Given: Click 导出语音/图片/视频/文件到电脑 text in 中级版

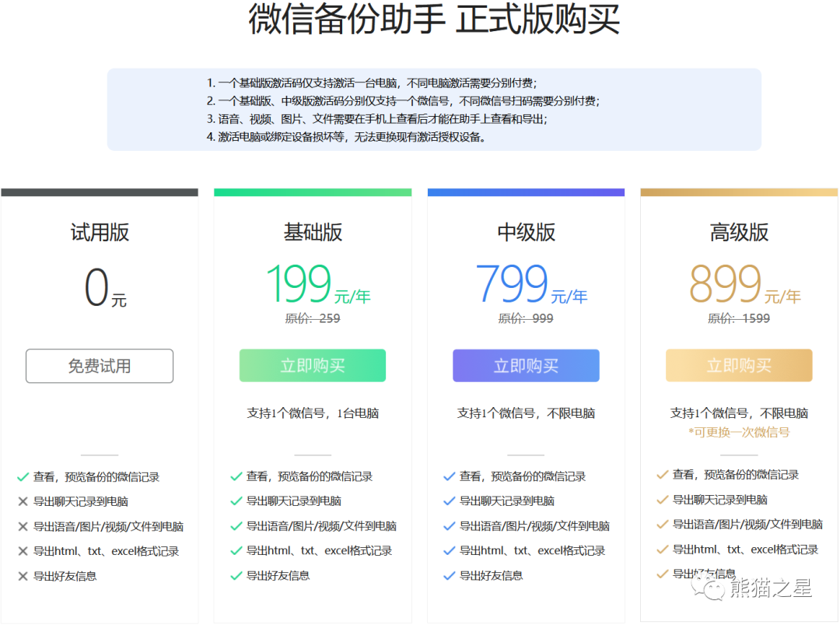Looking at the screenshot, I should 534,526.
